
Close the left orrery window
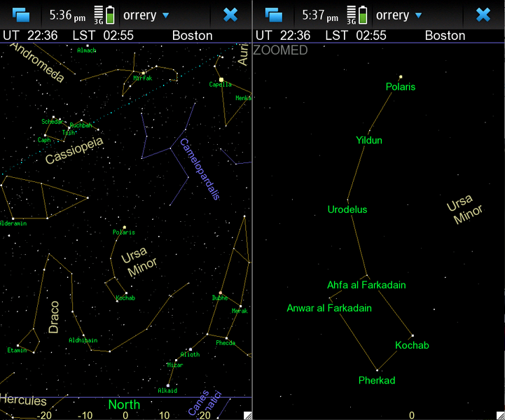click(x=230, y=15)
